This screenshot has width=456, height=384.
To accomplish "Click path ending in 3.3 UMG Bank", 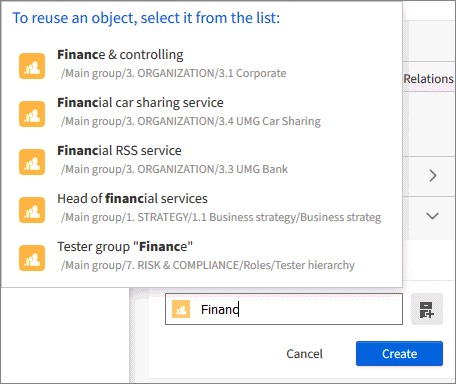I will point(174,169).
